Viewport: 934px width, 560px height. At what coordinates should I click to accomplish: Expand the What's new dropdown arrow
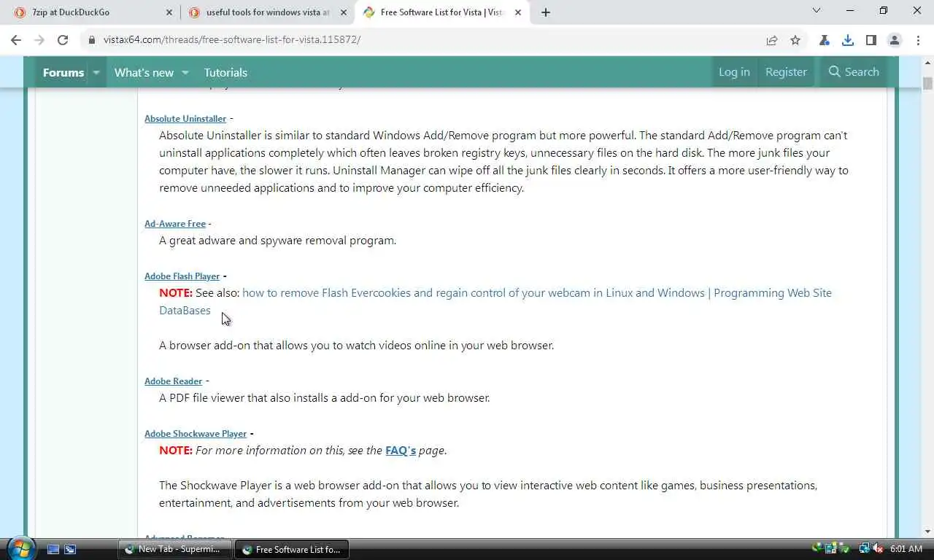(x=185, y=72)
